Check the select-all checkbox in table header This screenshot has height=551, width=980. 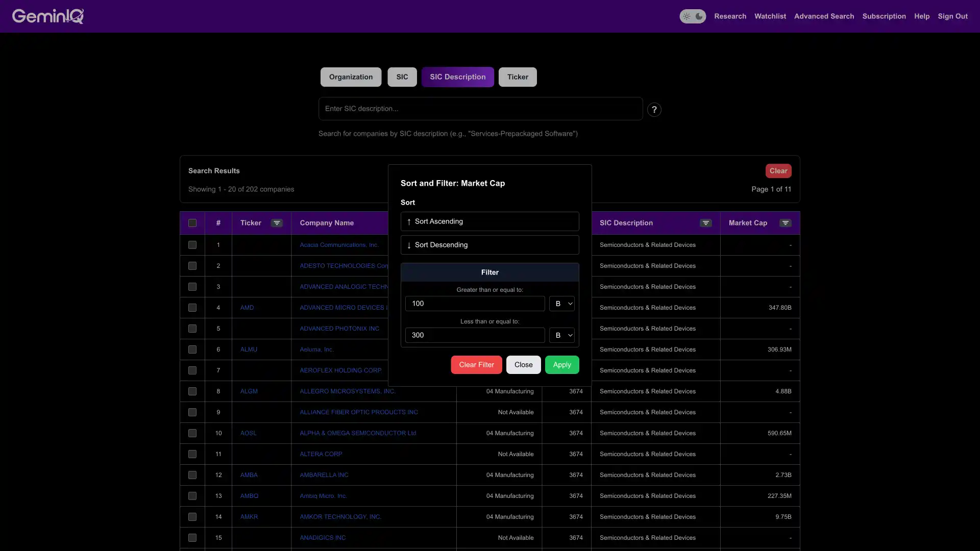click(x=192, y=223)
